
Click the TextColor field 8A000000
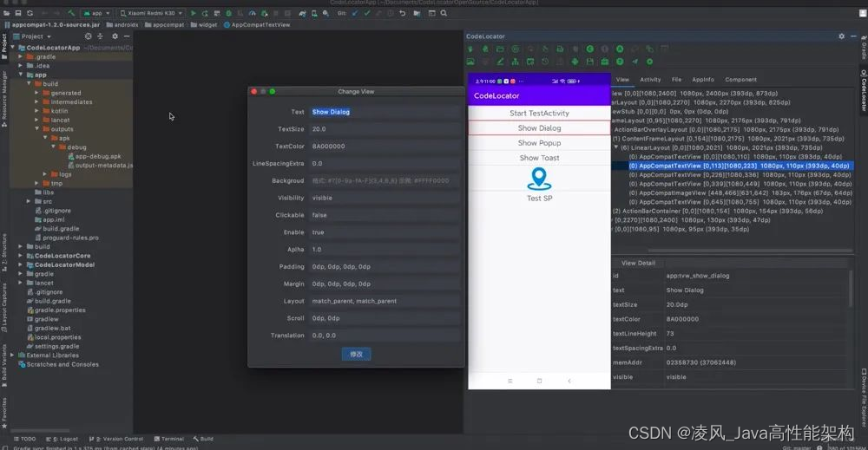[x=385, y=146]
